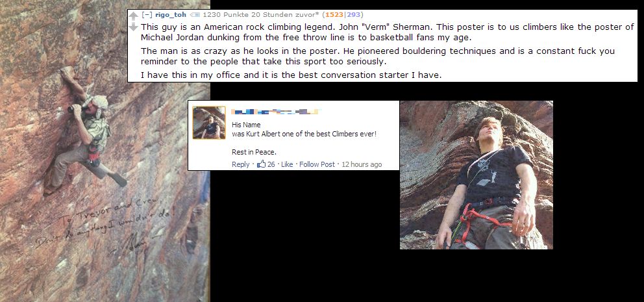Like the Kurt Albert comment
Screen dimensions: 644x302
click(x=287, y=164)
